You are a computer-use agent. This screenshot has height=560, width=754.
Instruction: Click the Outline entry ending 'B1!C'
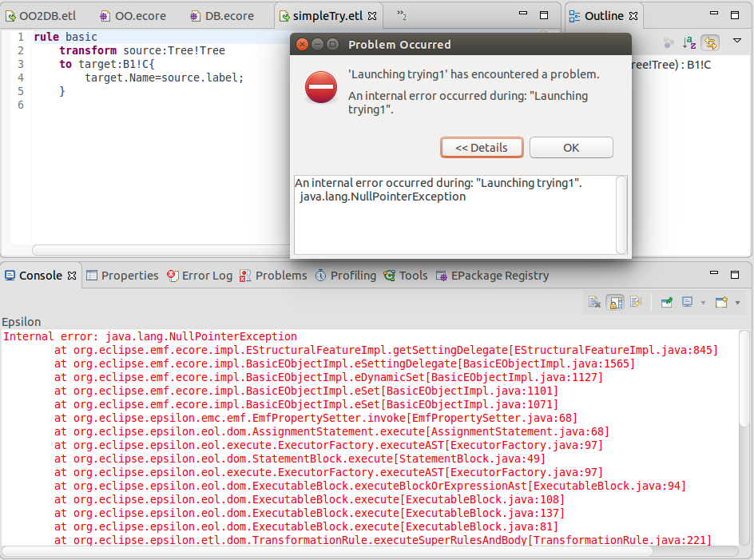[671, 65]
